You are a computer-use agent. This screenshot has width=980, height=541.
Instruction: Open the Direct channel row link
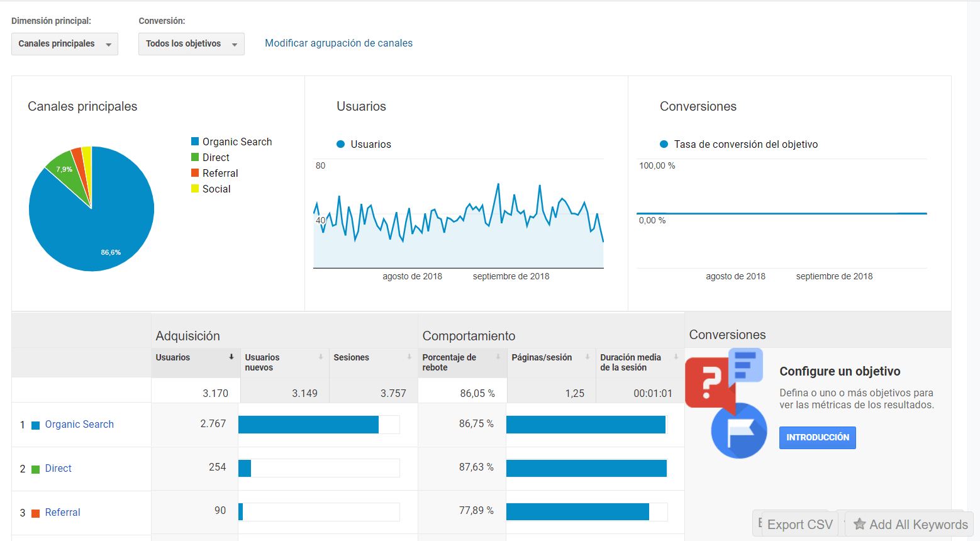click(x=58, y=469)
